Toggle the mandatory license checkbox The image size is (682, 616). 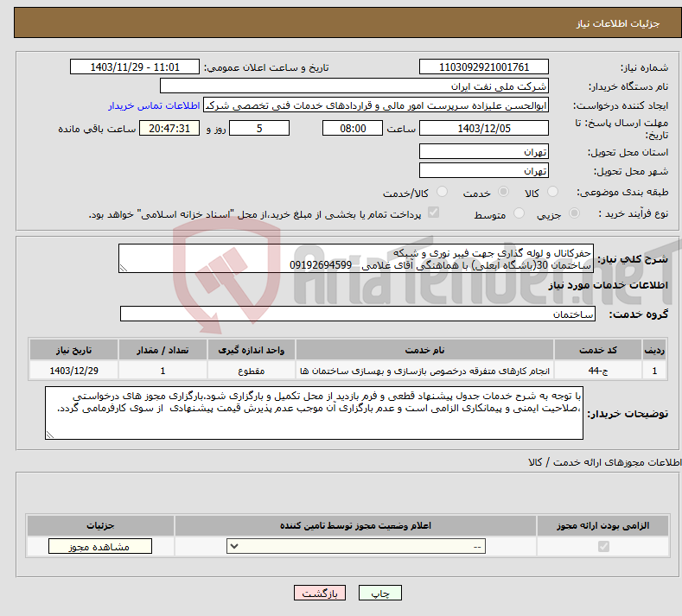click(603, 546)
